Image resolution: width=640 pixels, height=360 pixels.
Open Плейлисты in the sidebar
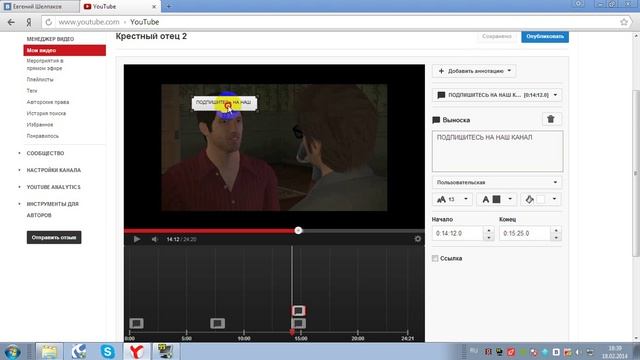click(x=40, y=80)
